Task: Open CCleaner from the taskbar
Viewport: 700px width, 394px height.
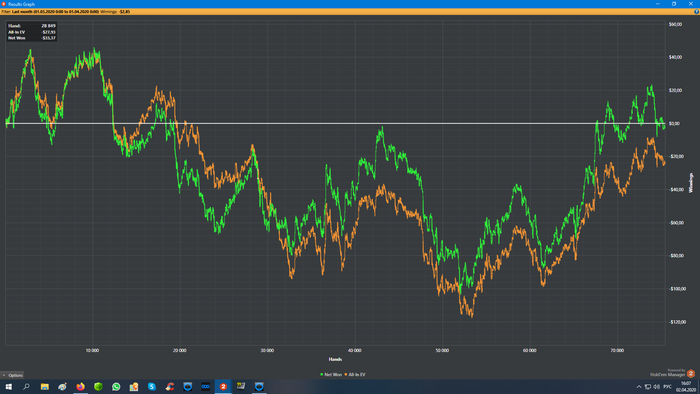Action: (170, 386)
